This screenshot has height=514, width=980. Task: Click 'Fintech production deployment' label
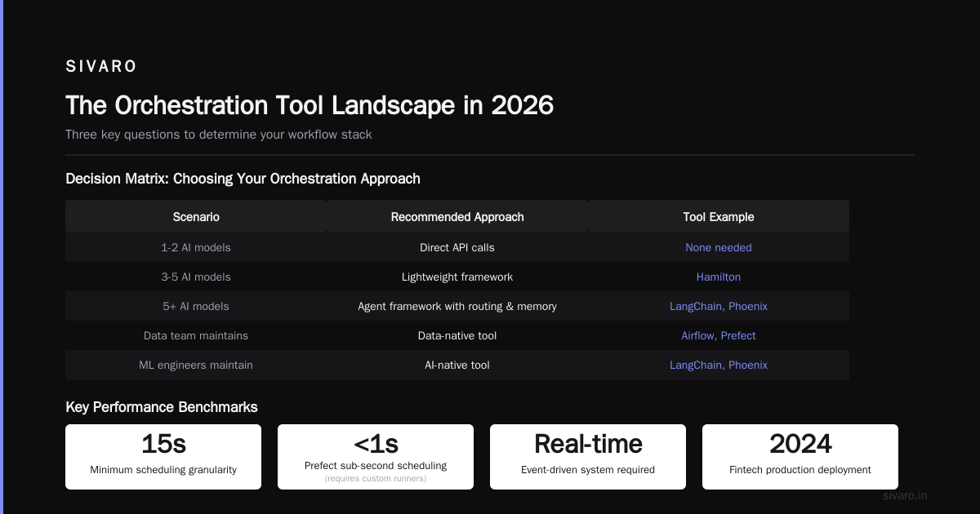pos(800,469)
